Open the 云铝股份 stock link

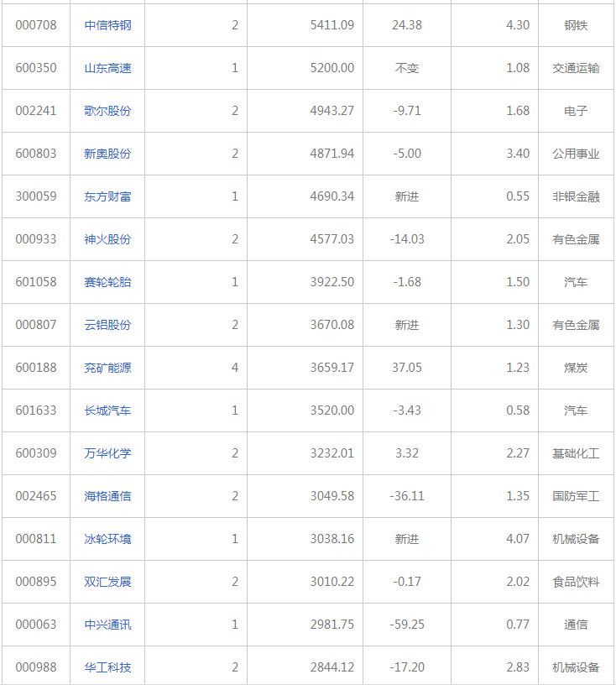(107, 325)
